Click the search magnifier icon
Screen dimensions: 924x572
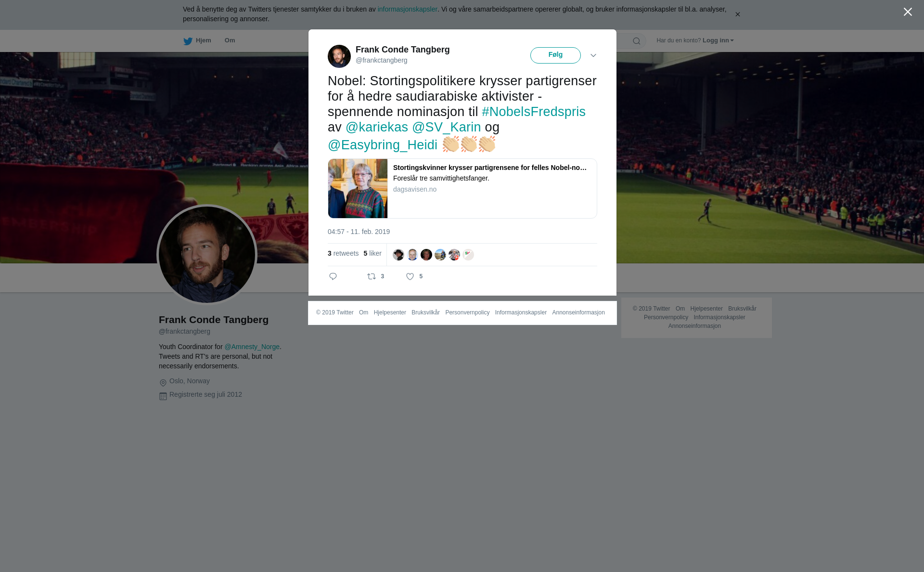tap(637, 41)
